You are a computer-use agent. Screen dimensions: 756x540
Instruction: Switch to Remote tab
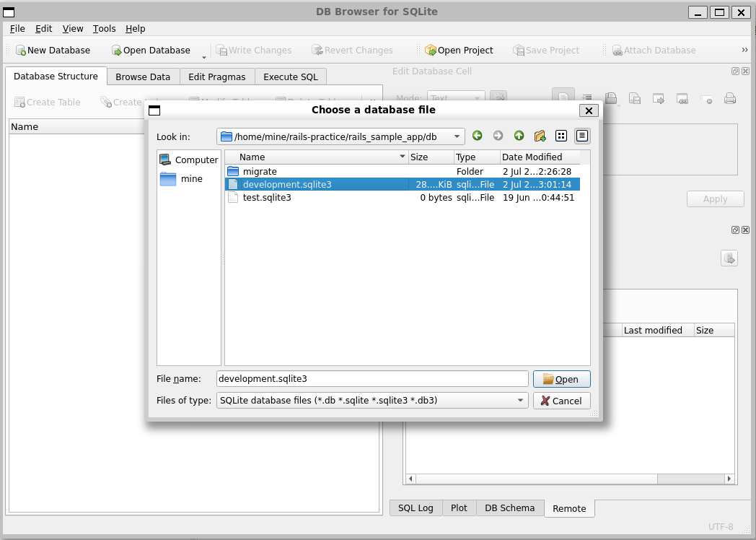point(569,509)
